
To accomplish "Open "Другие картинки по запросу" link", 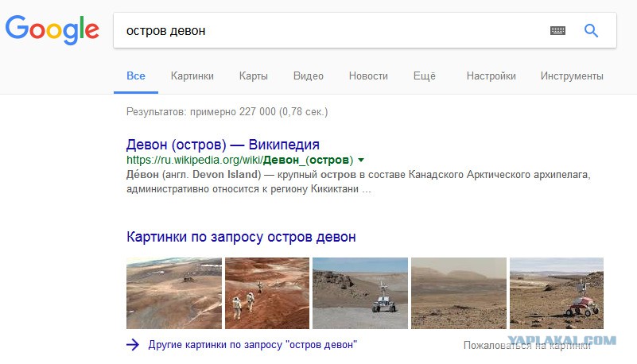I will (252, 345).
